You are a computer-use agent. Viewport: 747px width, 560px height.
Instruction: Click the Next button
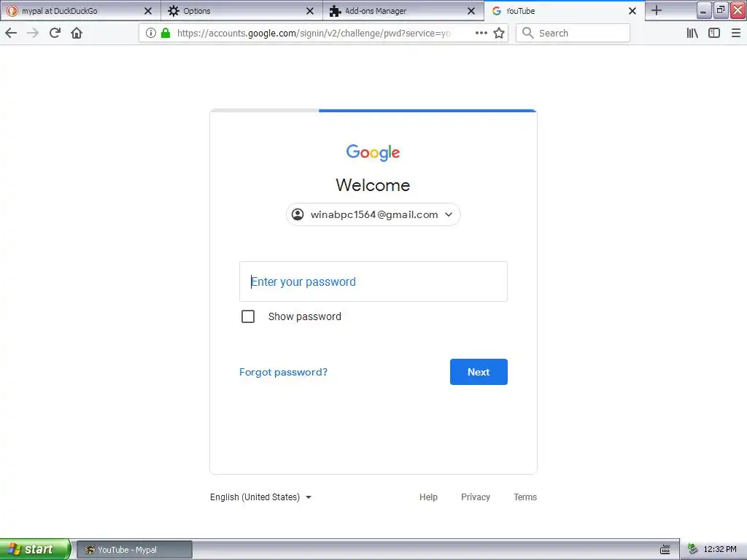tap(479, 372)
